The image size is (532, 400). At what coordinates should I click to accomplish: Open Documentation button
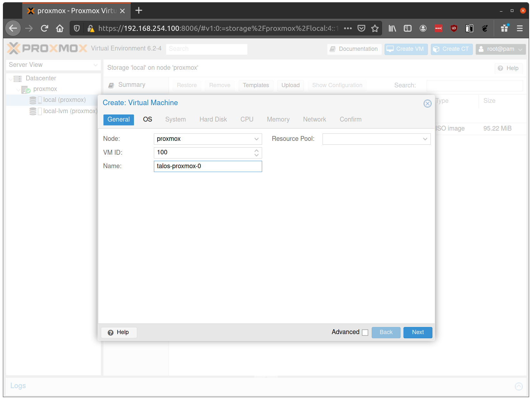354,49
